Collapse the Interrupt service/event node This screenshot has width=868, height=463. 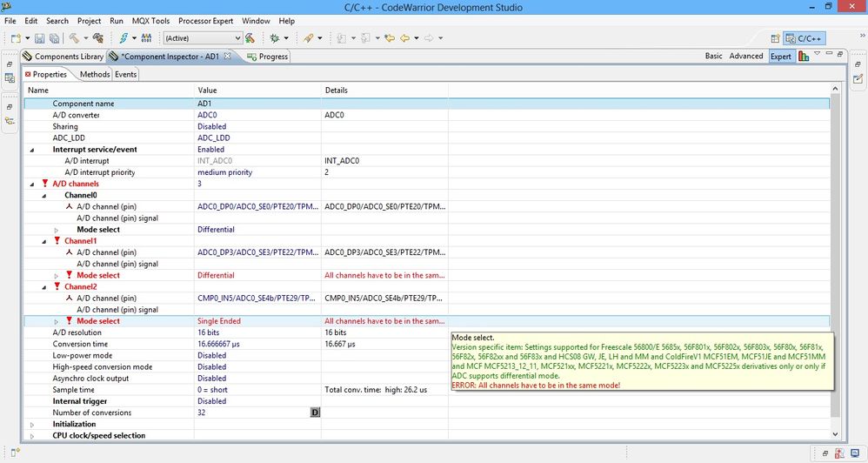pyautogui.click(x=31, y=150)
